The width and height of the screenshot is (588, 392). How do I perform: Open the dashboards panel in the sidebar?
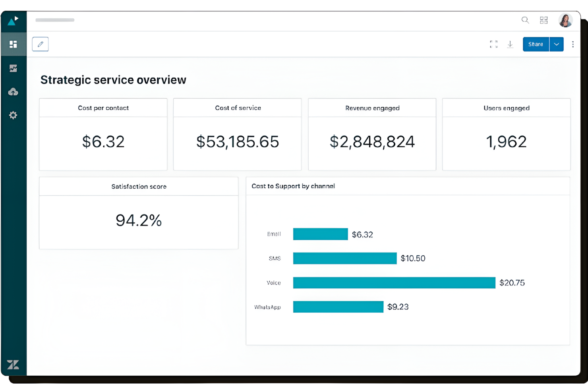(13, 44)
